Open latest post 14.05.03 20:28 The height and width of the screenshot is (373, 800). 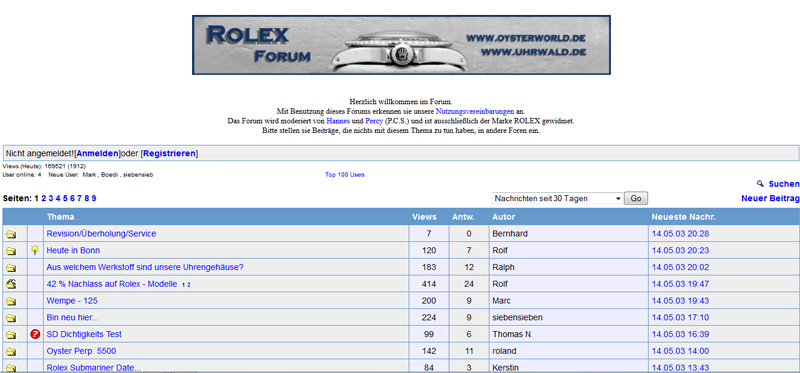[x=681, y=234]
